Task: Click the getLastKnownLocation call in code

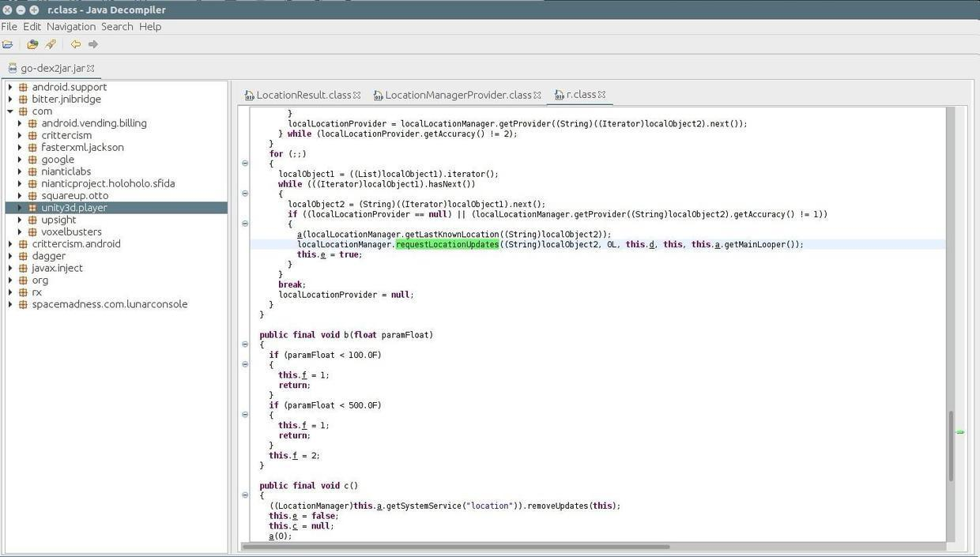Action: pyautogui.click(x=454, y=235)
